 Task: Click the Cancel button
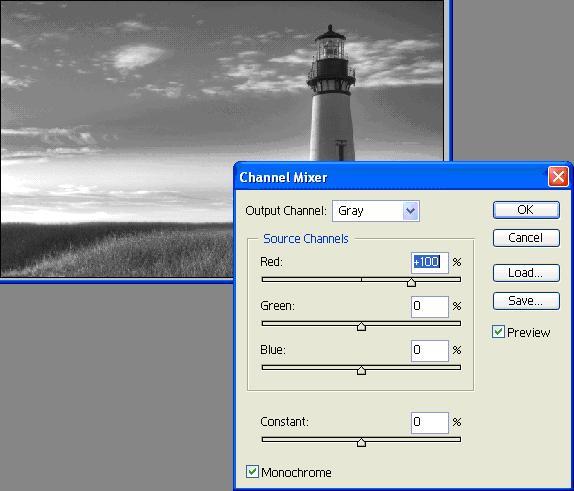[526, 238]
